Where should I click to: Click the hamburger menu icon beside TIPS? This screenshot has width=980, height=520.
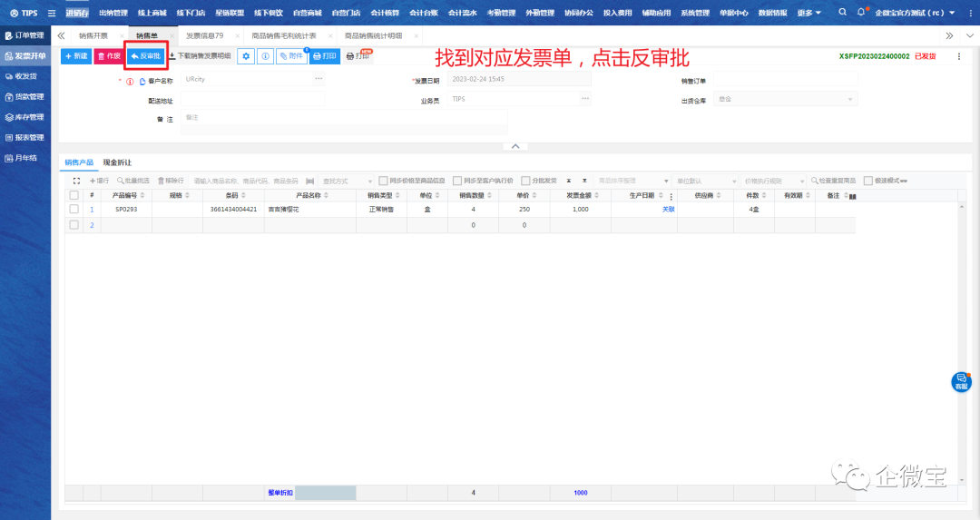coord(52,13)
